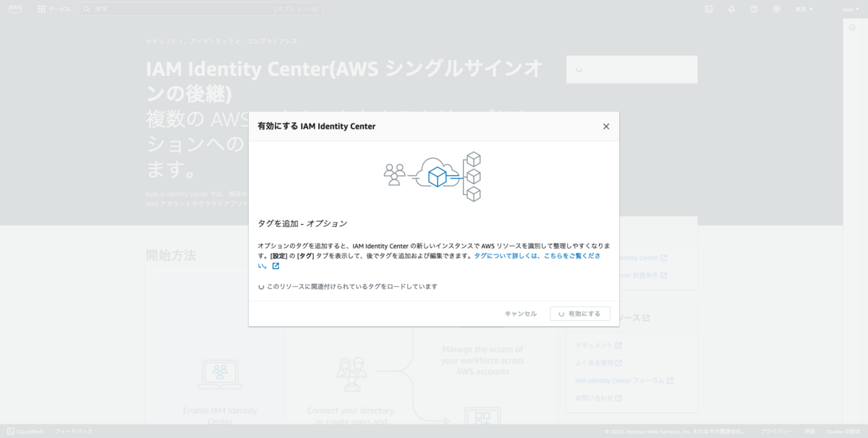Click the external-link icon beside お問い合わせ
868x438 pixels.
618,398
